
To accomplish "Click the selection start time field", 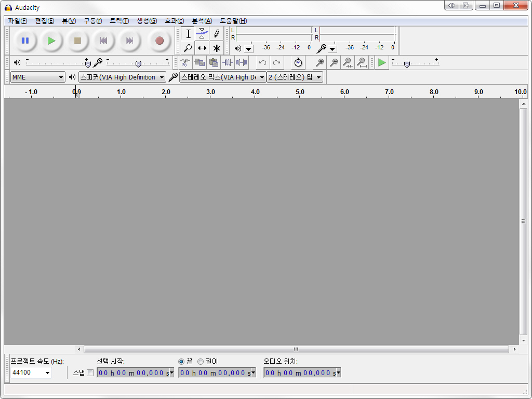I will click(x=133, y=373).
